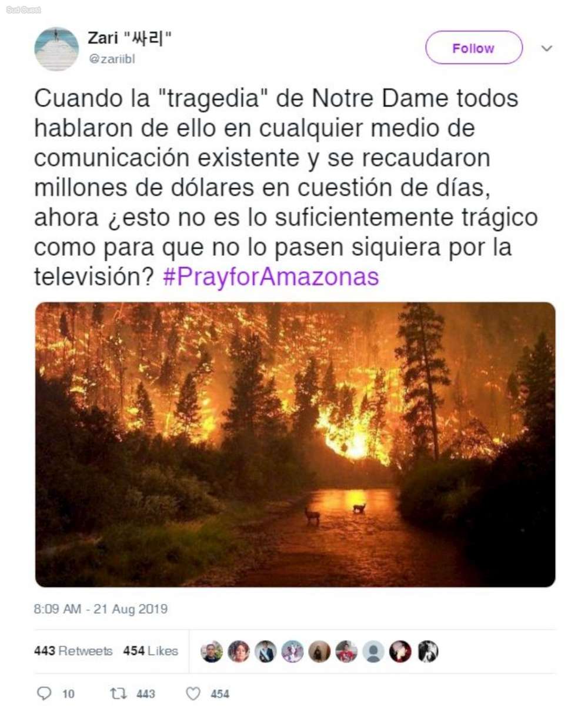This screenshot has height=711, width=588.
Task: Open the red-shirt liker avatar
Action: point(346,651)
